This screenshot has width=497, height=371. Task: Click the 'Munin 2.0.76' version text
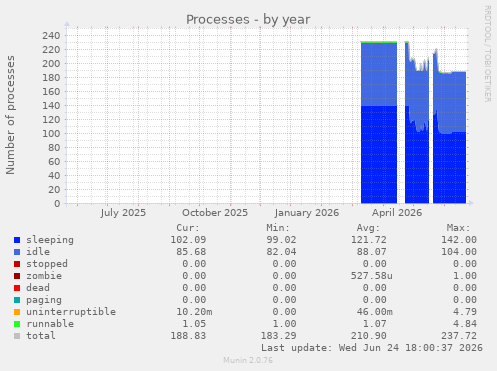248,360
